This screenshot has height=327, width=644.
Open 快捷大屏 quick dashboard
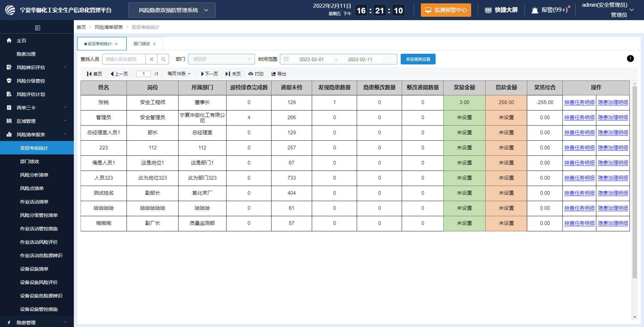click(501, 10)
